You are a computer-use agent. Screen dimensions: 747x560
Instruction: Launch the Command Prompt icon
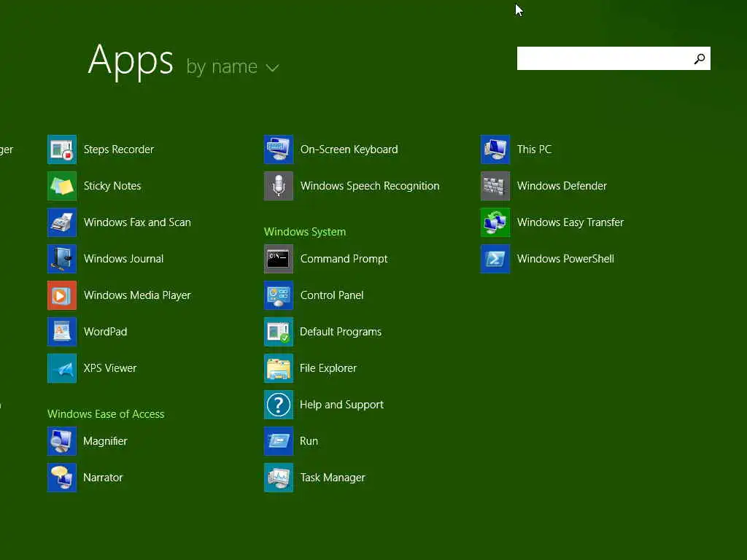point(279,259)
